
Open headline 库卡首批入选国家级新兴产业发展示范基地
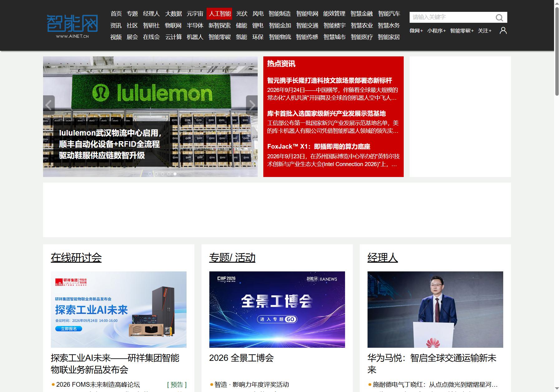point(326,114)
